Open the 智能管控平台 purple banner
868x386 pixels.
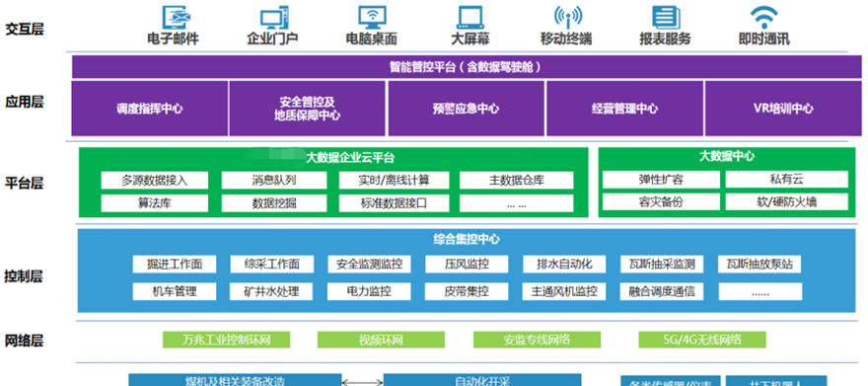(468, 67)
